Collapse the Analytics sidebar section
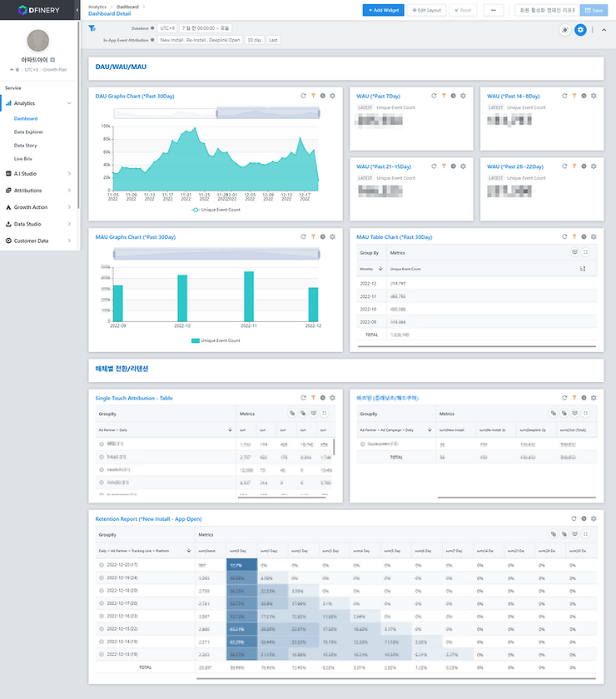This screenshot has height=699, width=616. coord(38,103)
